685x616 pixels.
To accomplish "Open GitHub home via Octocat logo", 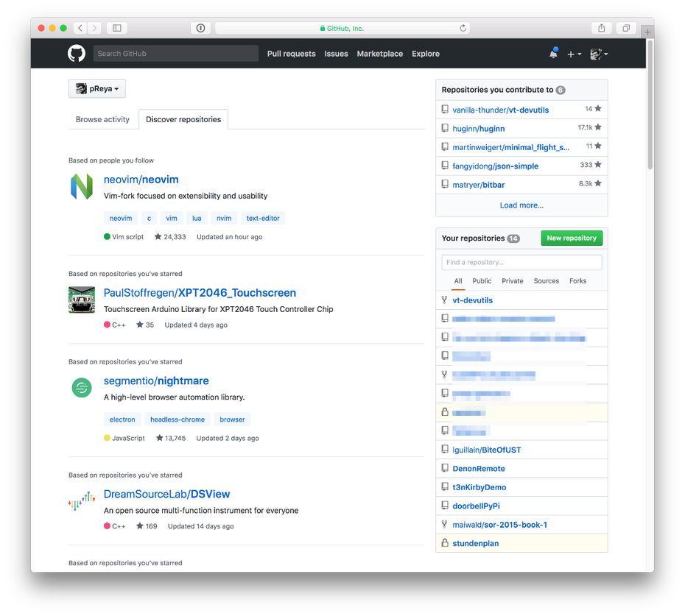I will click(x=77, y=54).
